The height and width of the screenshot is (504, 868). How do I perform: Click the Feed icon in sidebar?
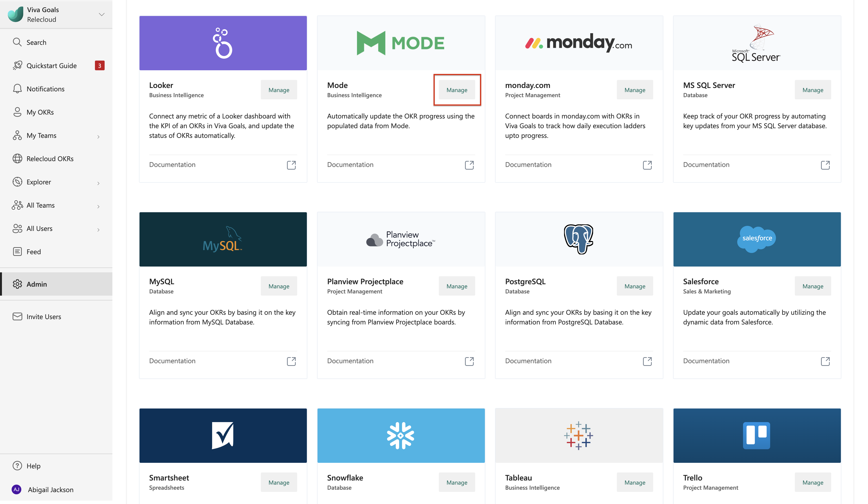17,252
